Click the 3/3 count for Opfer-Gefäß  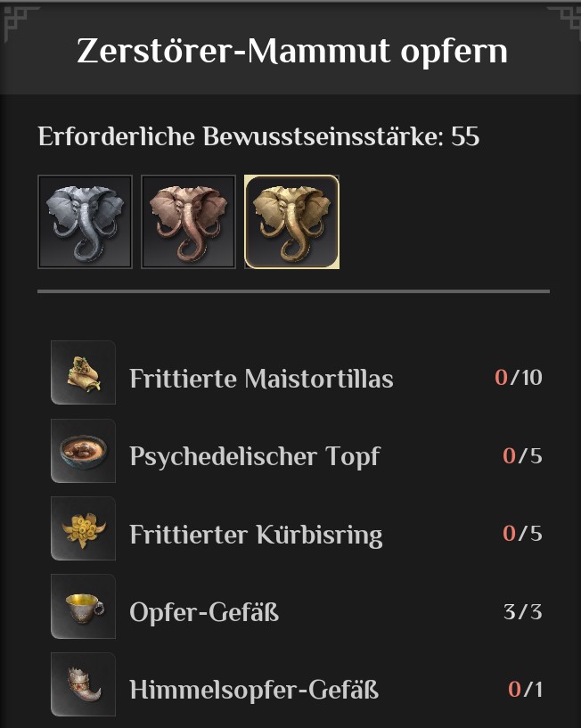pyautogui.click(x=522, y=612)
